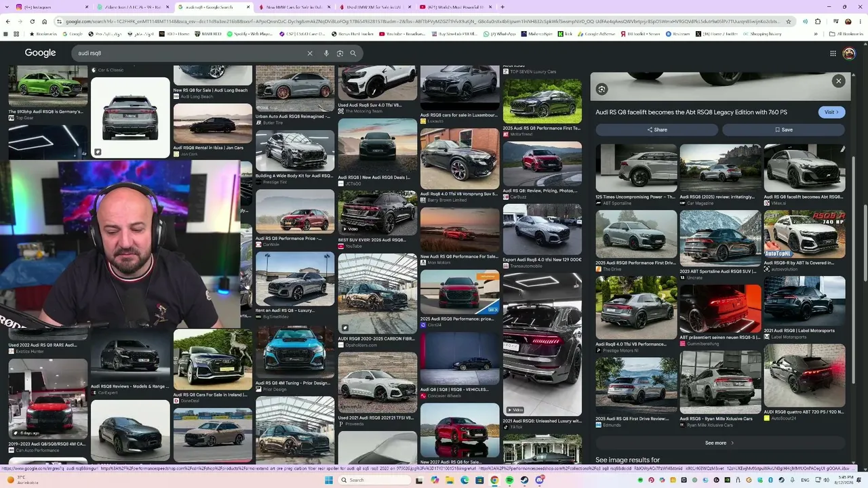Open the white rear-view Audi thumbnail

(130, 117)
